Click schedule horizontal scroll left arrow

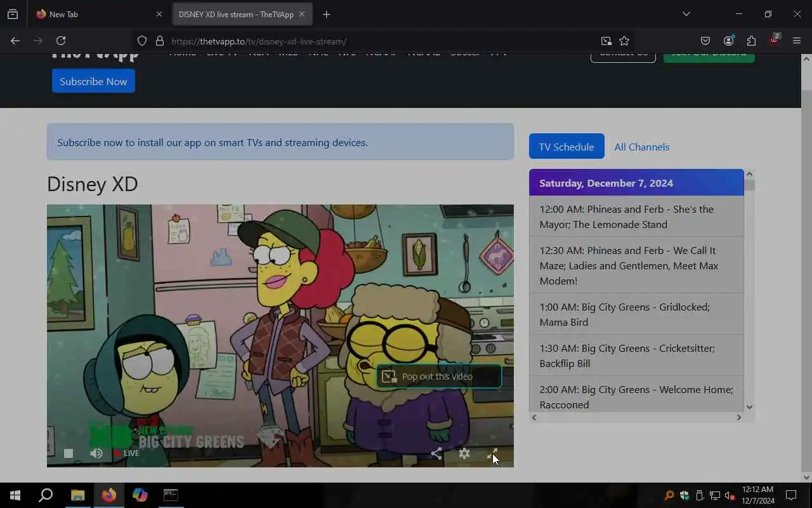pos(534,417)
